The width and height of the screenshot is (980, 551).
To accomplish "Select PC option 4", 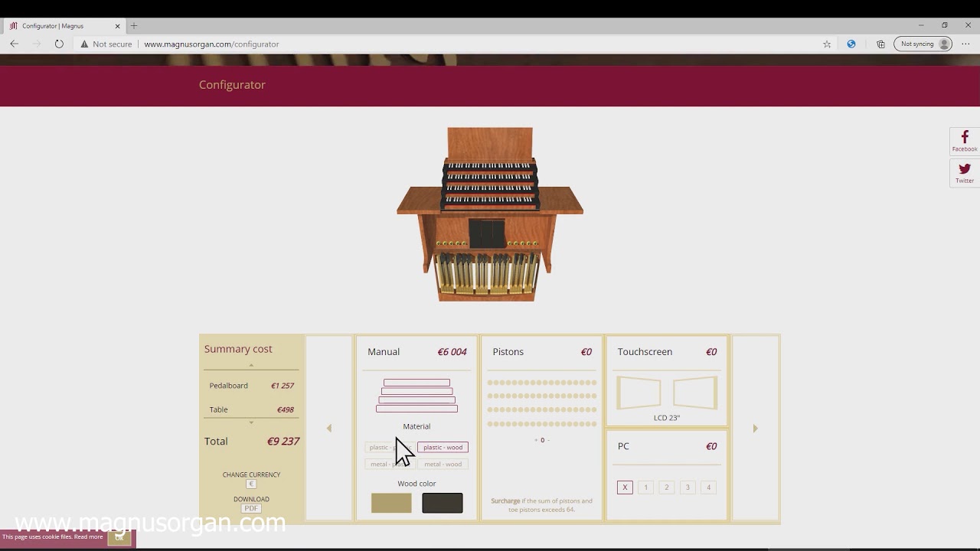I will coord(709,487).
